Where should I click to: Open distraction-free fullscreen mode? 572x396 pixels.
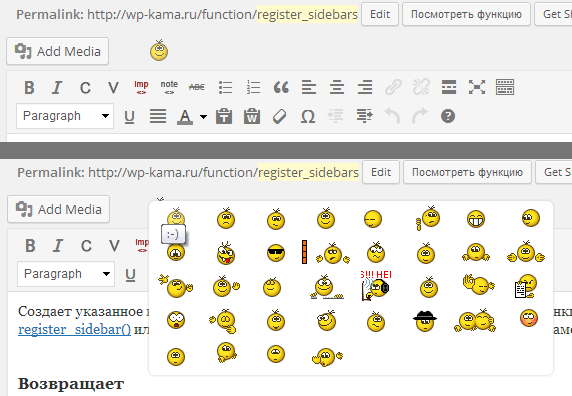tap(477, 88)
